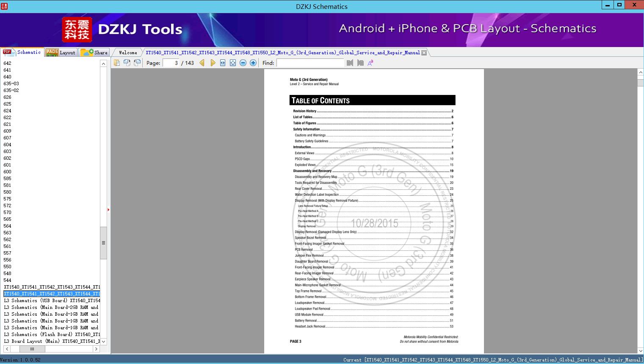Click the document vertical scrollbar thumb
The image size is (644, 364).
641,83
